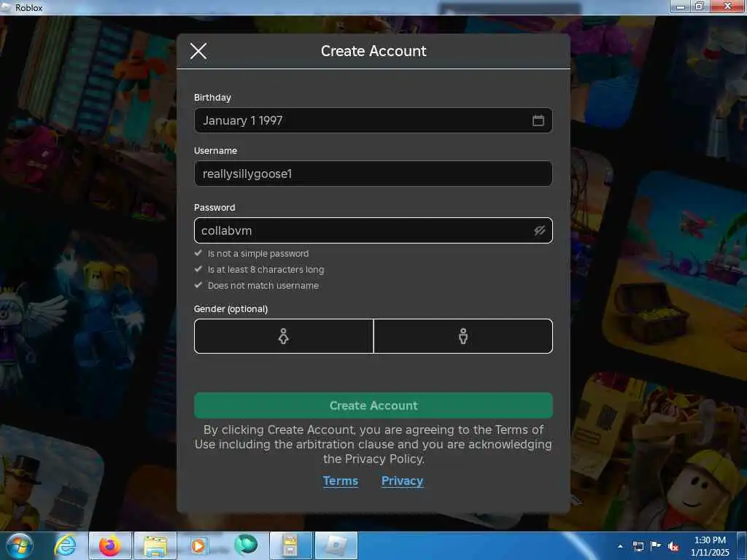Click the green Create Account button
This screenshot has width=747, height=560.
373,405
